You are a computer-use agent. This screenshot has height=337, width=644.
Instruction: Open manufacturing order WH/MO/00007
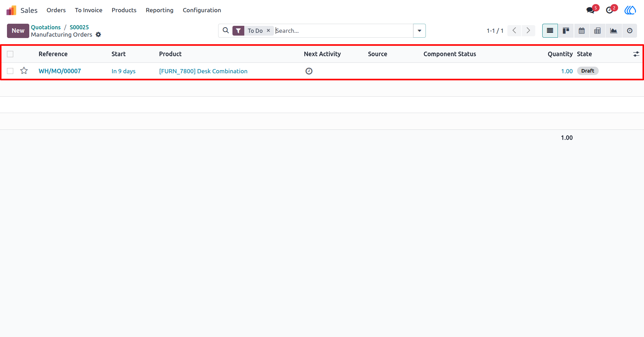[x=60, y=71]
